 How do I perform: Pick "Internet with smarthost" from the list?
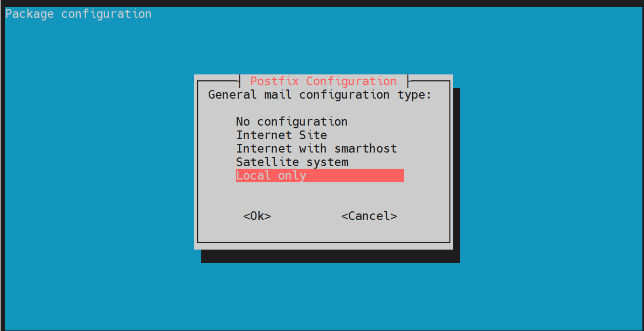tap(316, 148)
